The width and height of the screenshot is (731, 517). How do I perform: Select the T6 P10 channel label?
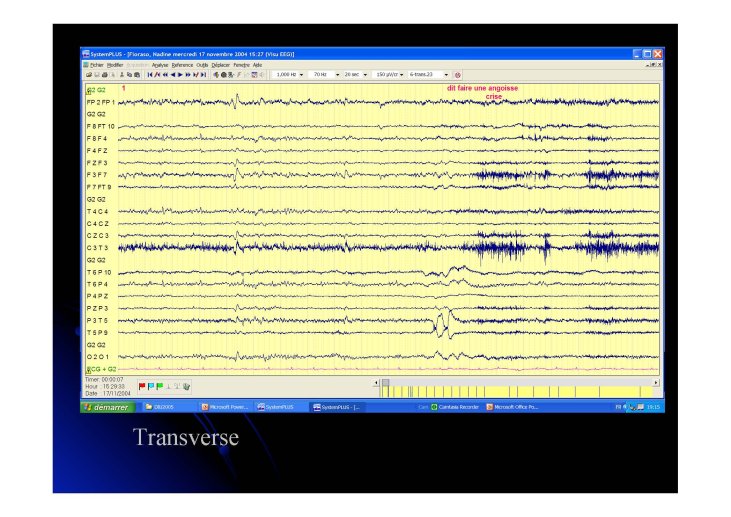(x=99, y=272)
